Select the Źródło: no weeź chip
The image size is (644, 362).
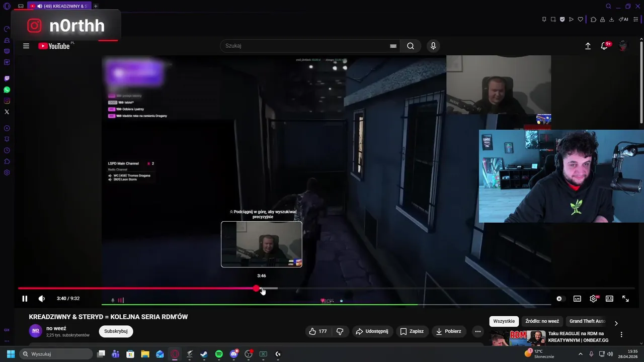(x=542, y=321)
